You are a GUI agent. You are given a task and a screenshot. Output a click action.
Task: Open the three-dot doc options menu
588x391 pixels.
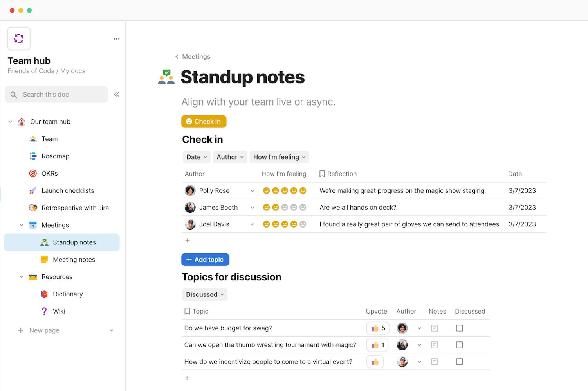116,39
